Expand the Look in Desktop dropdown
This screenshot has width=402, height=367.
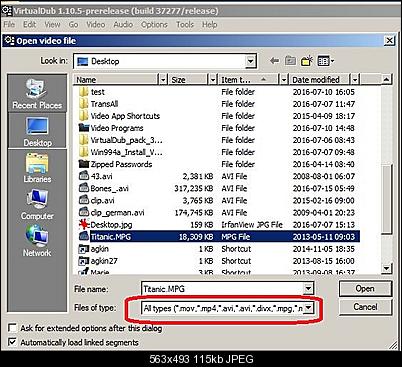[250, 61]
